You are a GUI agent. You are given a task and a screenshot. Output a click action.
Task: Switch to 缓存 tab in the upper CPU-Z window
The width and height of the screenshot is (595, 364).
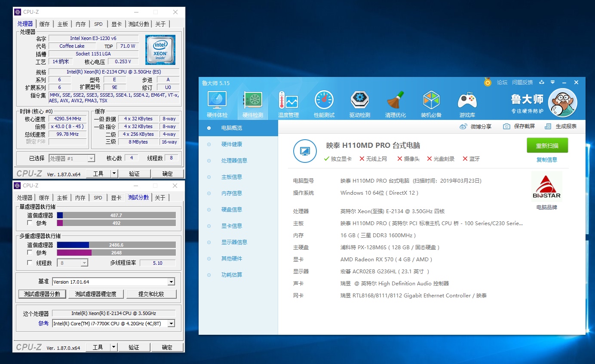(x=44, y=24)
